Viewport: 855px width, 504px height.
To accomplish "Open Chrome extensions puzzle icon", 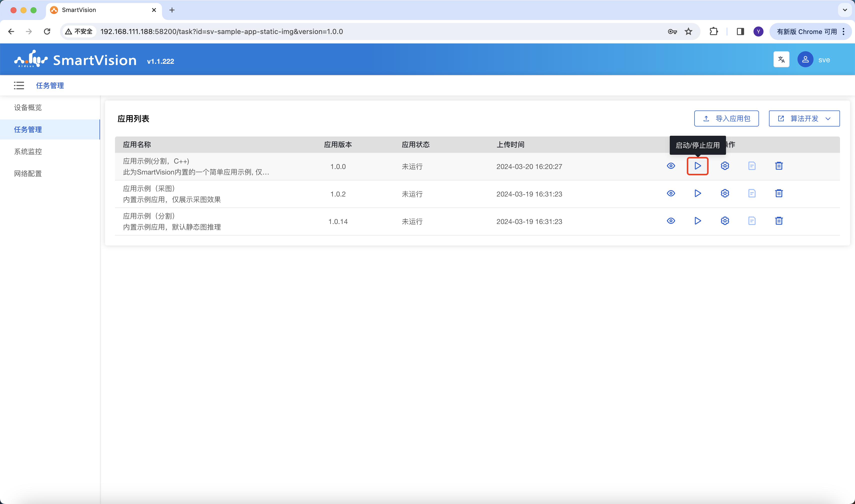I will click(714, 31).
